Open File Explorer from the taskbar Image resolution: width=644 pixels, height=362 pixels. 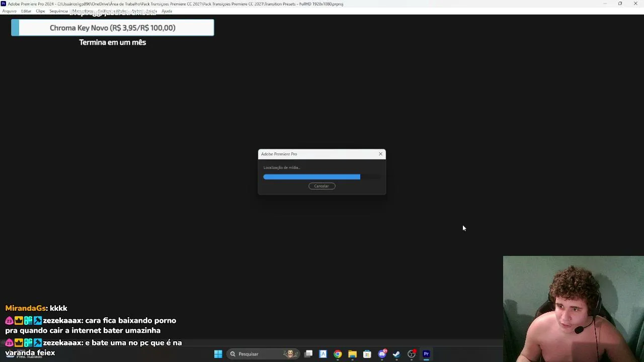[x=352, y=354]
